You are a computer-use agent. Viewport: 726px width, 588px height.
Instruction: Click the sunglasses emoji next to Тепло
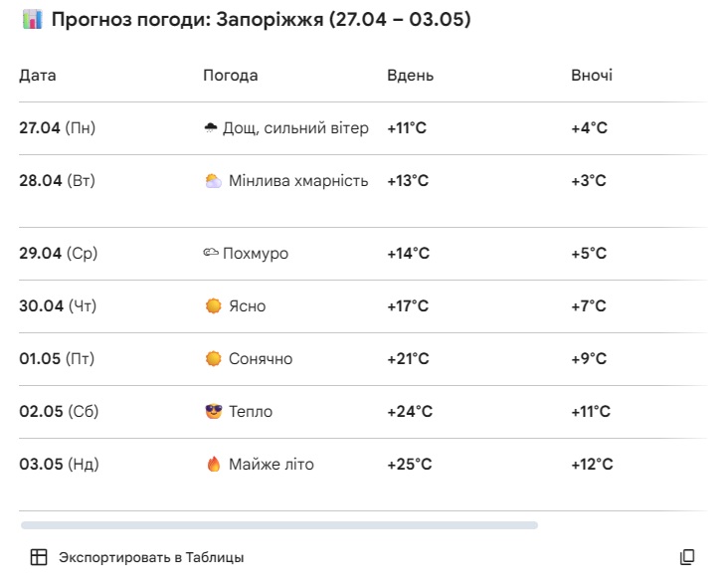click(x=213, y=412)
